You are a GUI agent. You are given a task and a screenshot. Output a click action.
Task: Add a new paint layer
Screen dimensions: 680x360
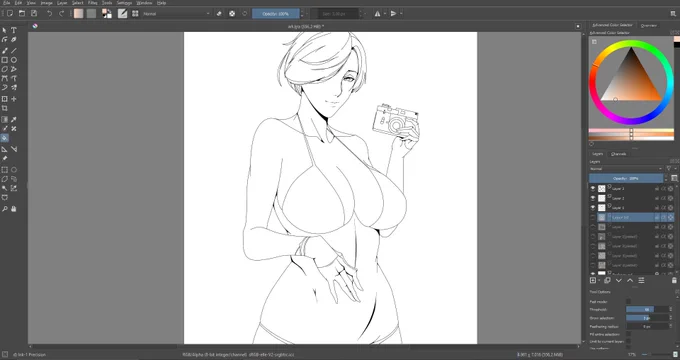[593, 281]
